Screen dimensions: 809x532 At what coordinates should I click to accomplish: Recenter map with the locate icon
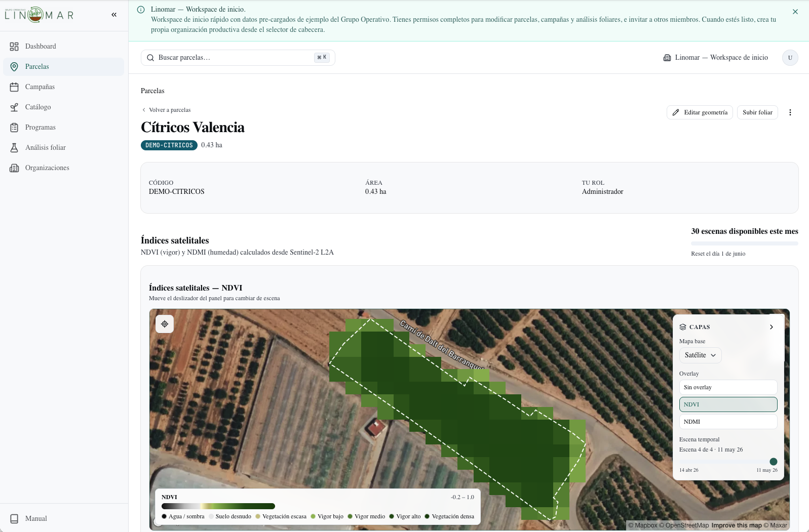click(165, 324)
